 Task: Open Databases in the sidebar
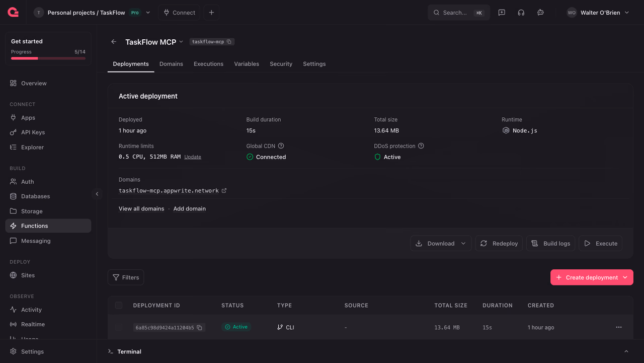coord(48,196)
